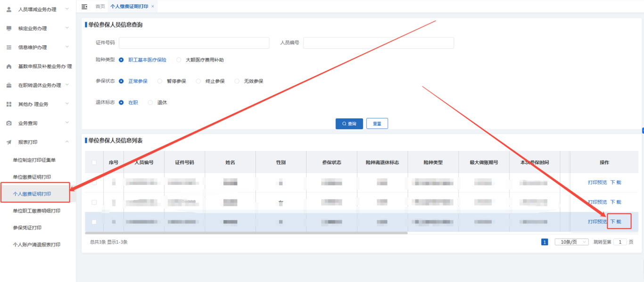Switch to the 首页 tab
The height and width of the screenshot is (282, 644).
[x=100, y=7]
